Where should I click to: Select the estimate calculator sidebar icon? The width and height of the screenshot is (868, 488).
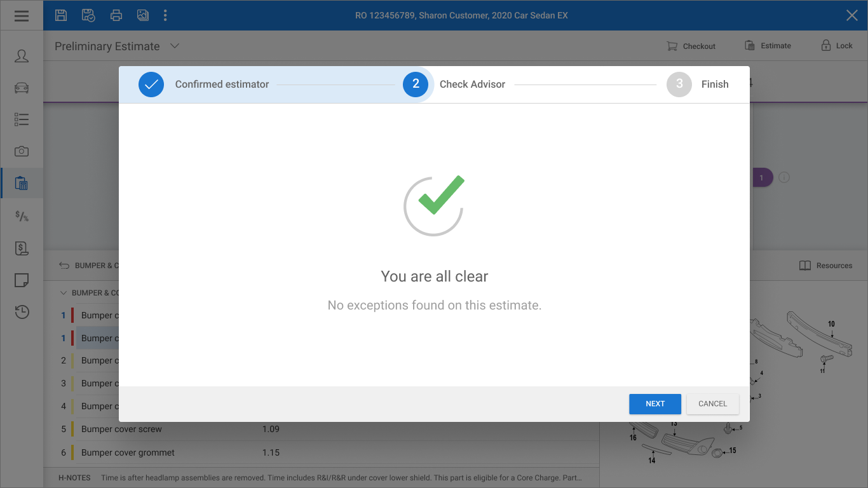pyautogui.click(x=22, y=184)
